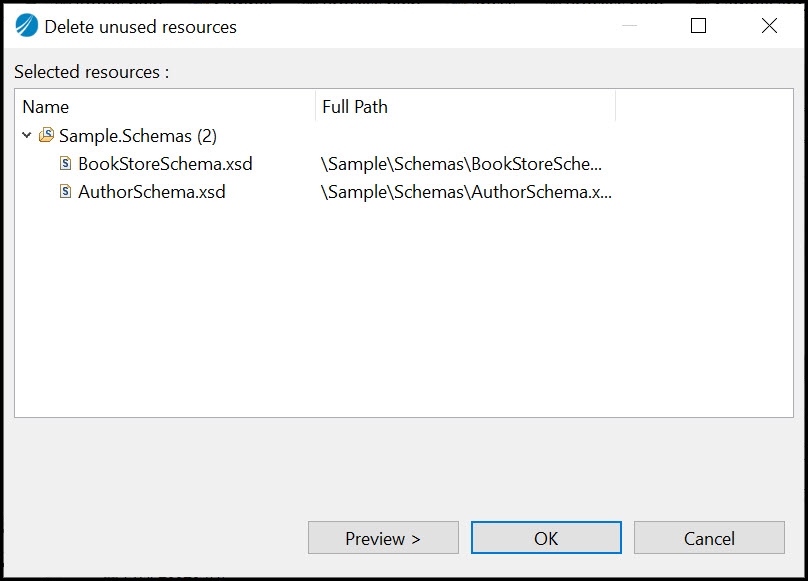Viewport: 808px width, 581px height.
Task: Click the AuthorSchema full path cell
Action: point(466,192)
